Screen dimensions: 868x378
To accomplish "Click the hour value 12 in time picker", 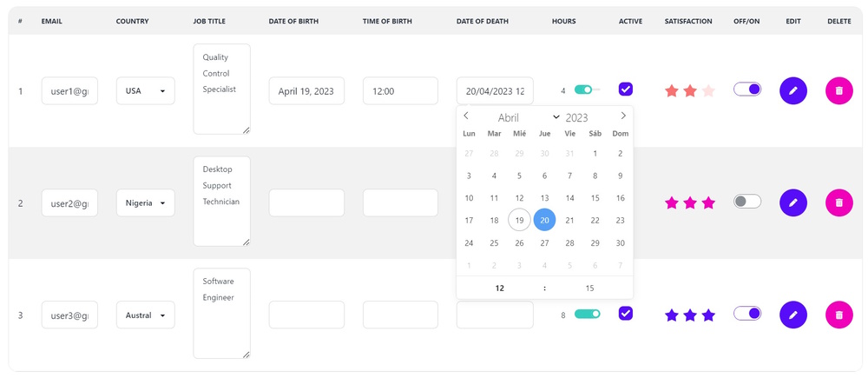I will tap(500, 288).
